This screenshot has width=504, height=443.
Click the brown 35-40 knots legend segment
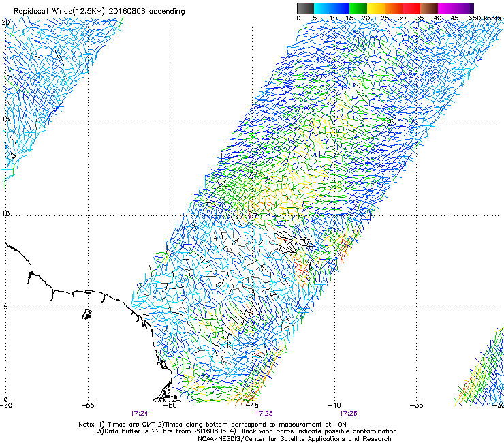429,8
